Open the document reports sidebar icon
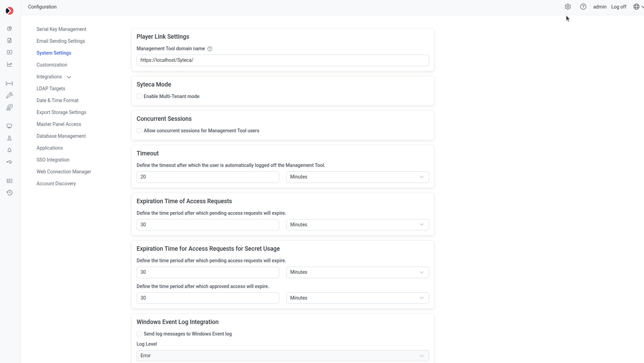This screenshot has width=644, height=363. click(9, 40)
